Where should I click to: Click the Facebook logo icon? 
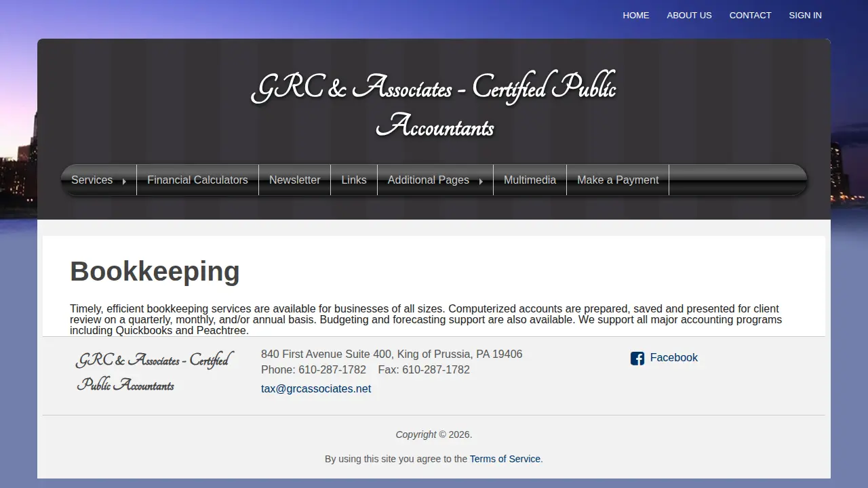637,359
